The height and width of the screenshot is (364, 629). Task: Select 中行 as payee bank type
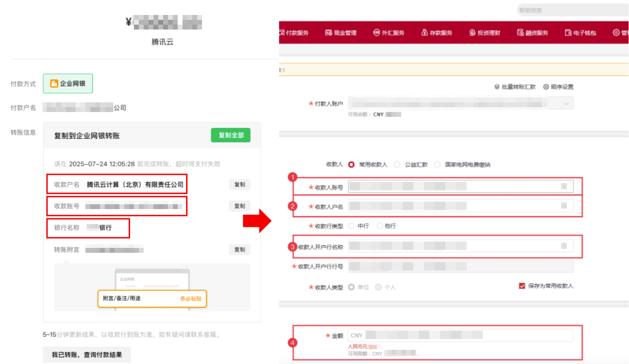[351, 226]
